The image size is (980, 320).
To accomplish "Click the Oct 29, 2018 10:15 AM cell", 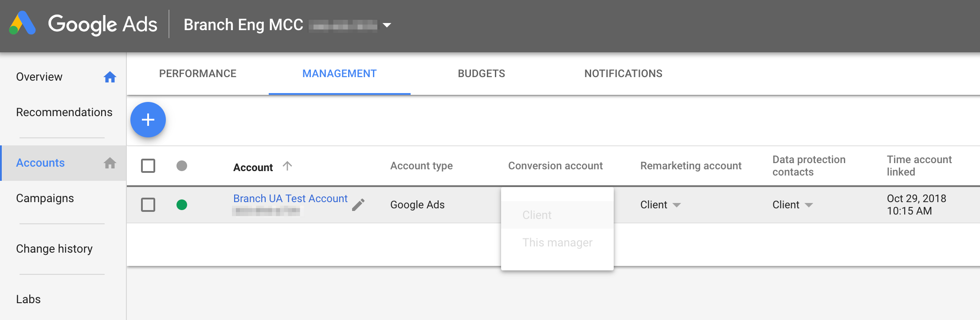I will 917,205.
